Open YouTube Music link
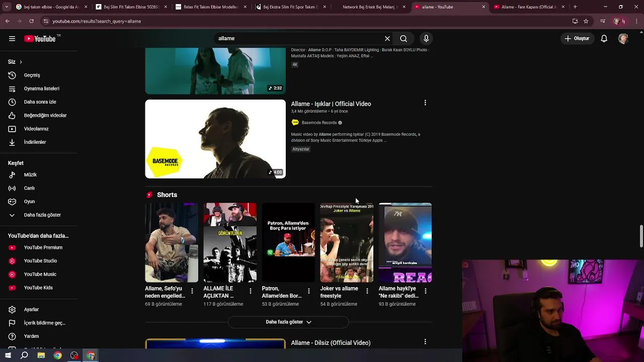The width and height of the screenshot is (644, 362). (x=39, y=274)
